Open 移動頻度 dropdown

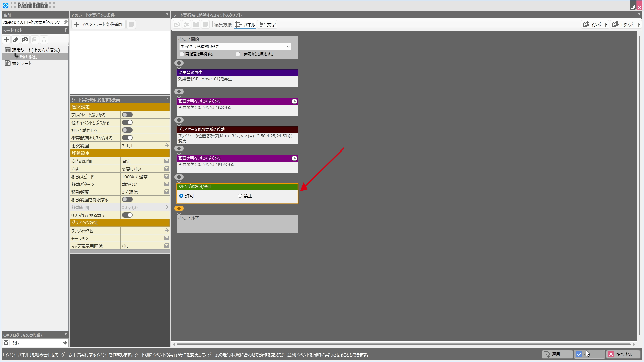tap(167, 192)
